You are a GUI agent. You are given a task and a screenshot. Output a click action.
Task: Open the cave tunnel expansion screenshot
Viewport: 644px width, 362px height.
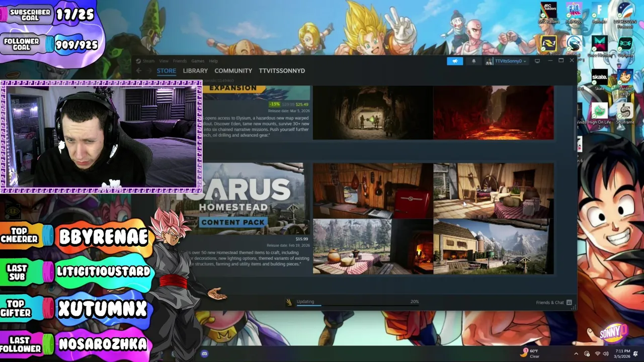[x=372, y=113]
